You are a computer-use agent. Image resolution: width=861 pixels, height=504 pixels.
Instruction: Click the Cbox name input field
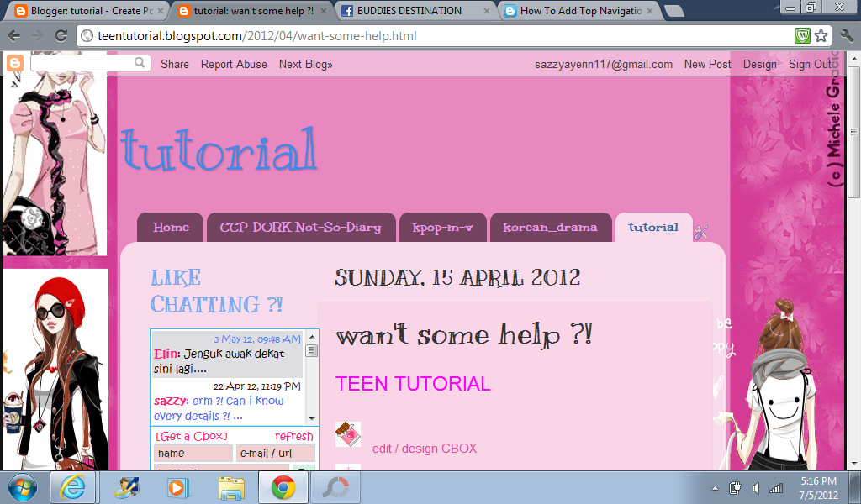193,453
